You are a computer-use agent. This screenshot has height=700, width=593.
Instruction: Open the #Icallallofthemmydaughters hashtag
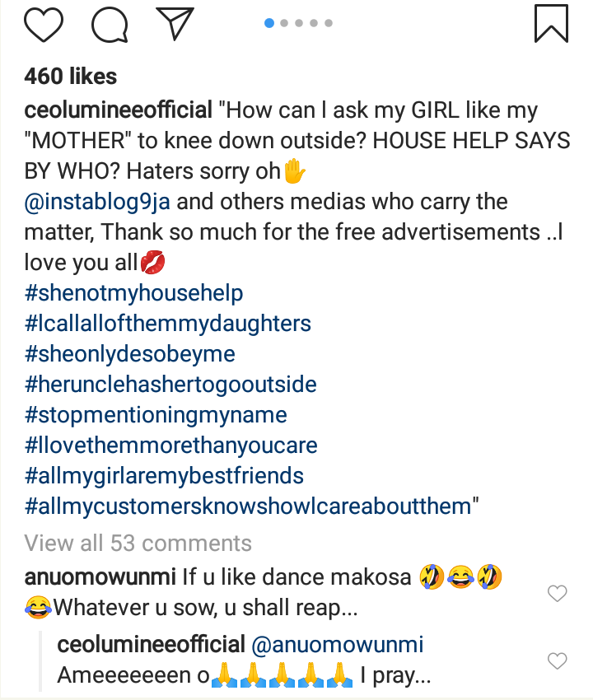(x=168, y=324)
